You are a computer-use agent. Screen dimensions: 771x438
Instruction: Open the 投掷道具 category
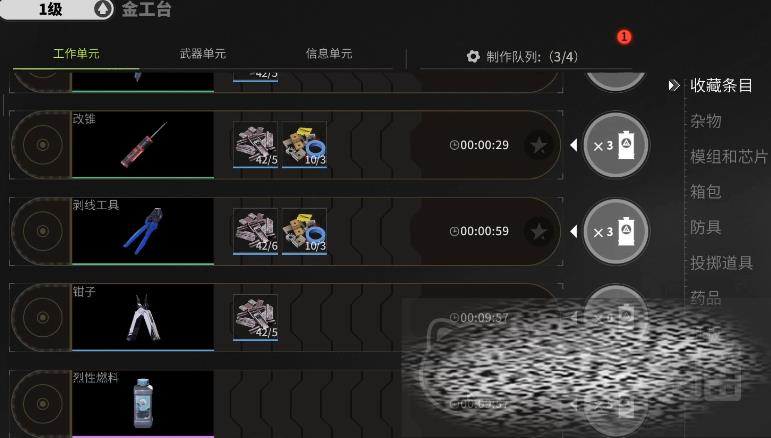pos(721,263)
